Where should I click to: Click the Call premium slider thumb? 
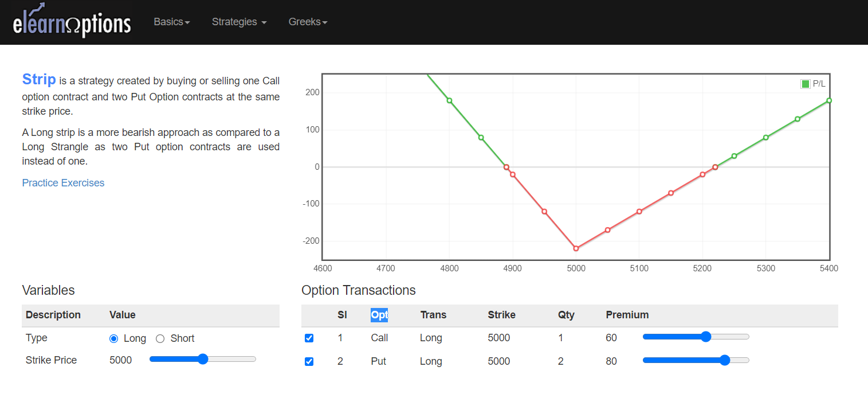pos(705,337)
